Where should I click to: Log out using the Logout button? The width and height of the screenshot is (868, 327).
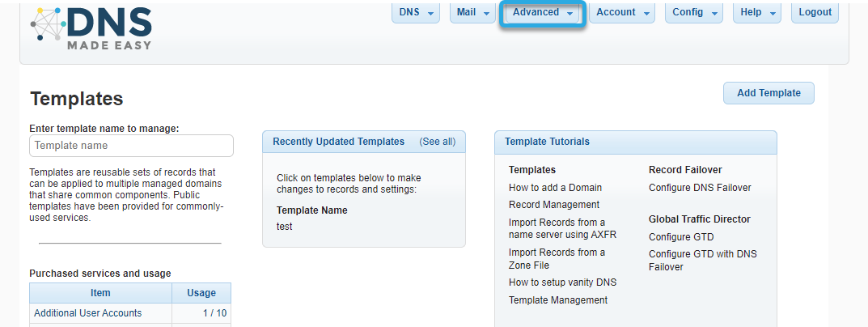pos(815,12)
